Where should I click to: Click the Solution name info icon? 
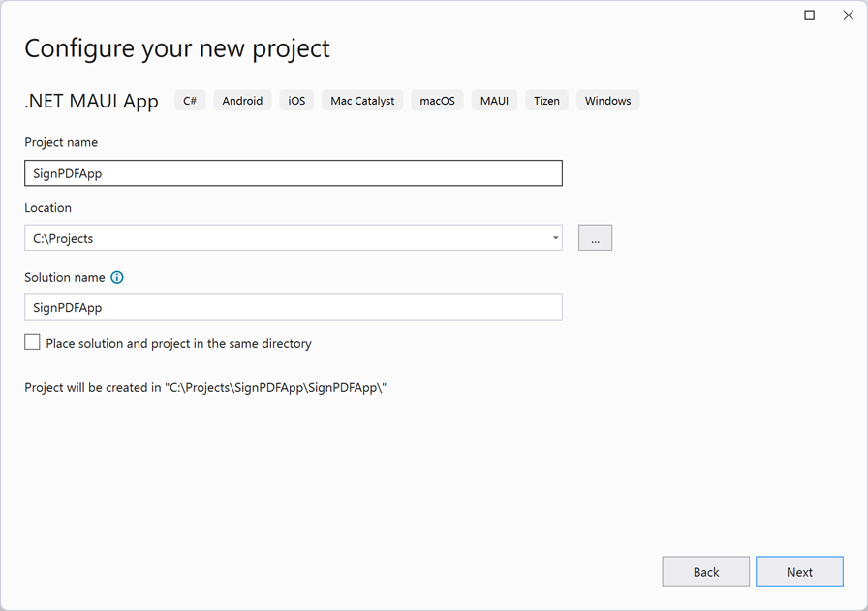pos(116,277)
